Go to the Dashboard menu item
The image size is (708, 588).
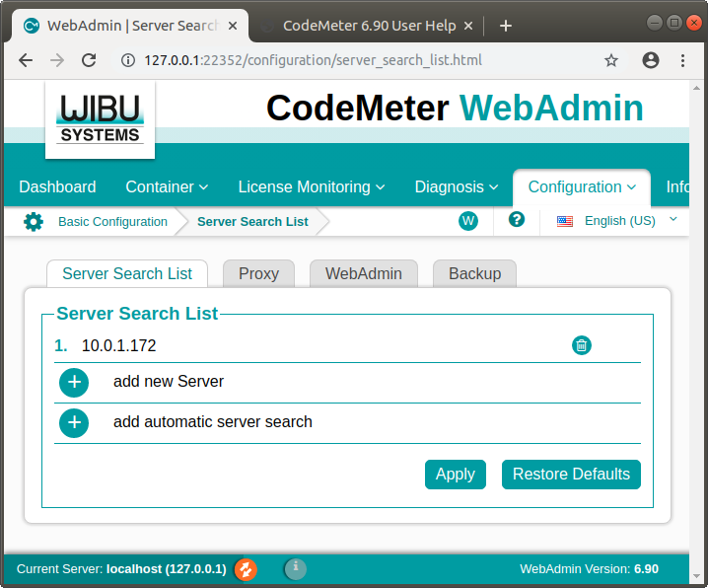tap(57, 186)
